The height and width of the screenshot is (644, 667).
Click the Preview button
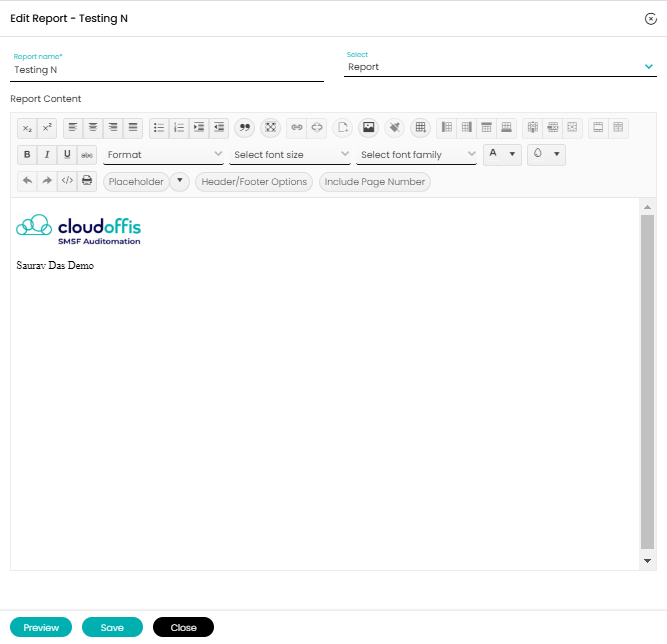[41, 627]
